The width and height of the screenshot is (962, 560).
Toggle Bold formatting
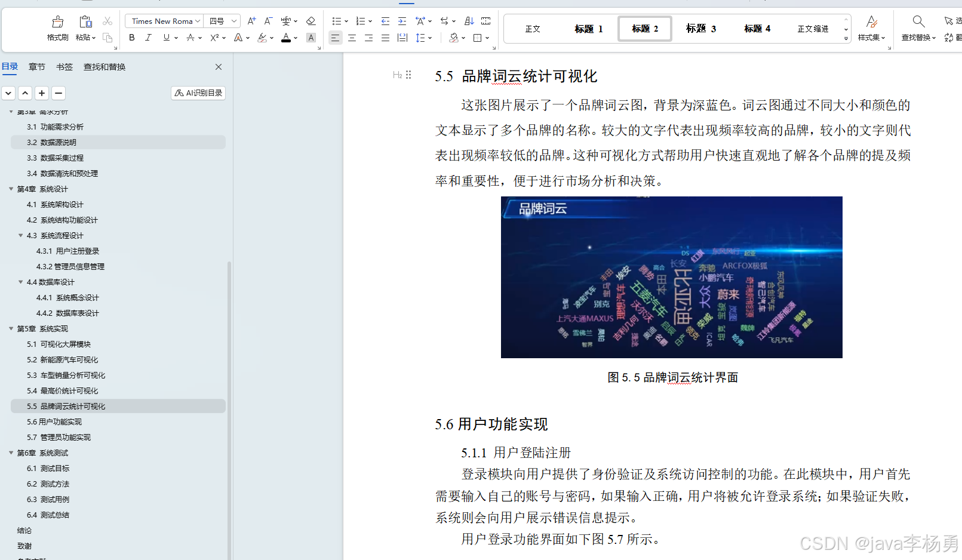click(x=132, y=38)
